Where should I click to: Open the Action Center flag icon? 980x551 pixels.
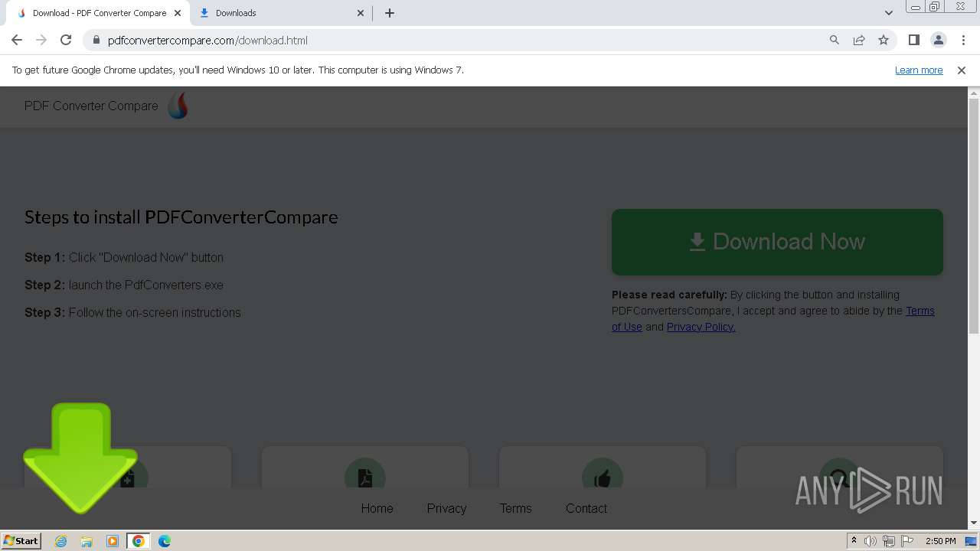pos(907,541)
